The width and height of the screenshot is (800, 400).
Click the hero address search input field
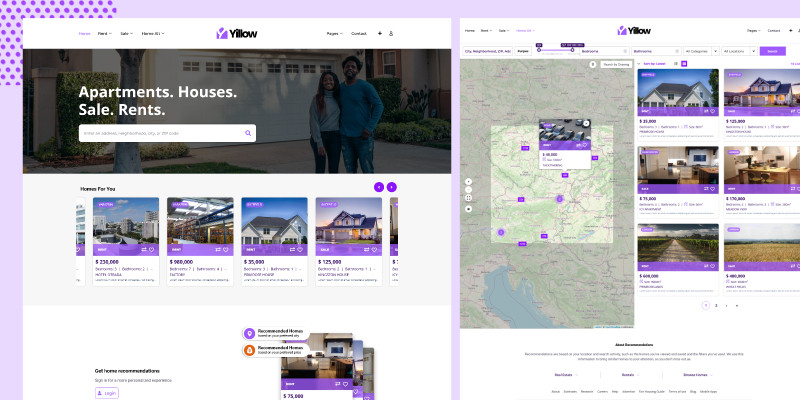click(x=160, y=133)
